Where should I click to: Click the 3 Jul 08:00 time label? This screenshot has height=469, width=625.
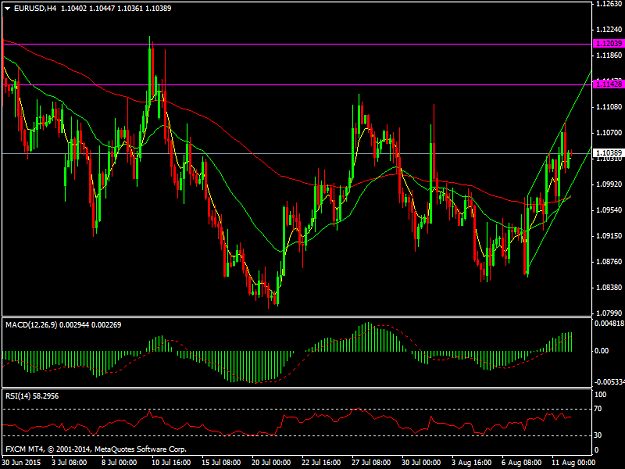pos(69,463)
